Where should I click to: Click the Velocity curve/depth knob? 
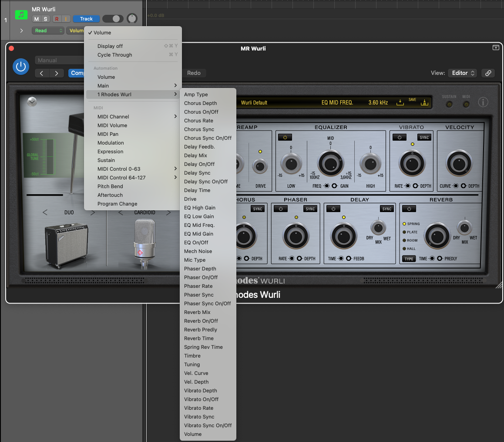click(x=459, y=164)
